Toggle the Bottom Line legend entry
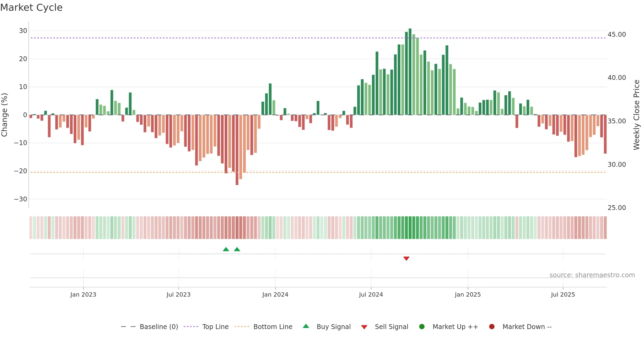Image resolution: width=644 pixels, height=362 pixels. click(x=264, y=327)
